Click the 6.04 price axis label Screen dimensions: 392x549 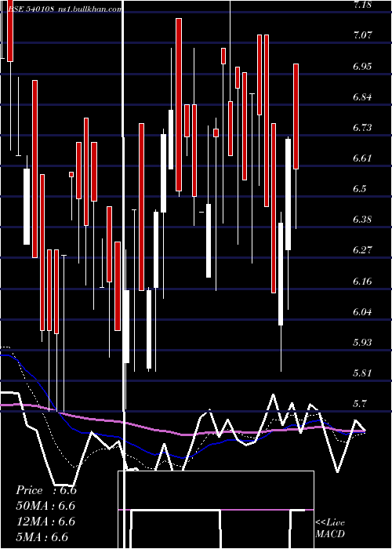point(362,311)
